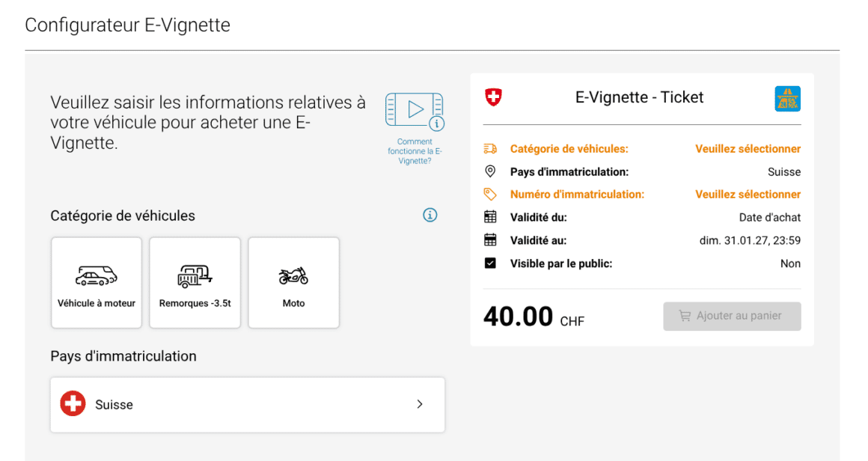Click the cart icon in Ajouter au panier
Viewport: 868px width, 461px height.
pyautogui.click(x=685, y=316)
